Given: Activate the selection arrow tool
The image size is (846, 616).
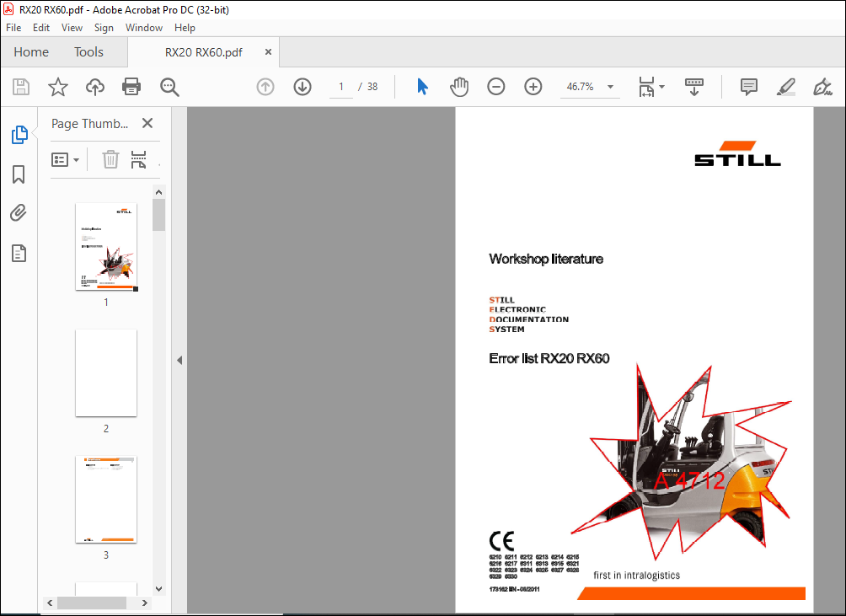Looking at the screenshot, I should (x=422, y=87).
